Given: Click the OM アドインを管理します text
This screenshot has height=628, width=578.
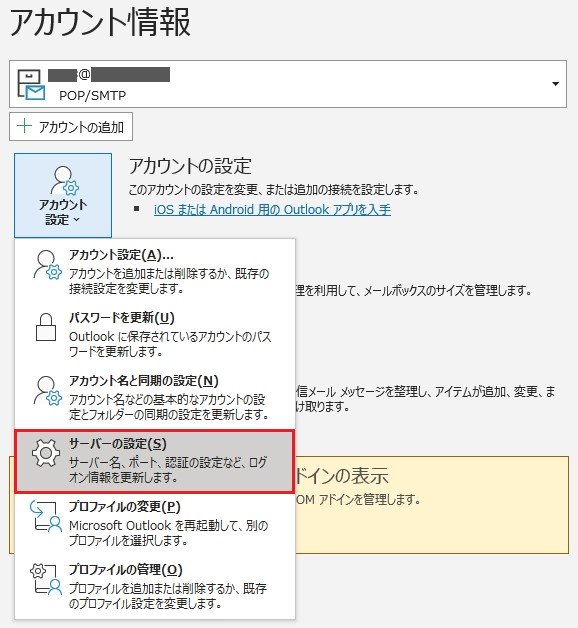Looking at the screenshot, I should click(358, 499).
